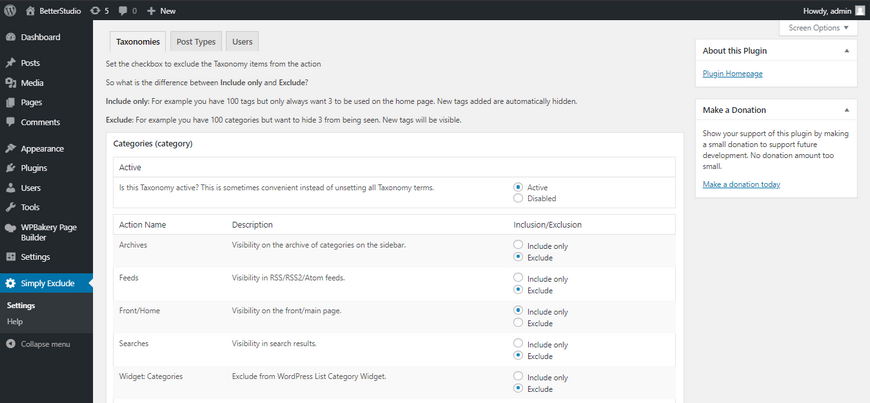870x403 pixels.
Task: Click the Action Name column header
Action: tap(143, 225)
